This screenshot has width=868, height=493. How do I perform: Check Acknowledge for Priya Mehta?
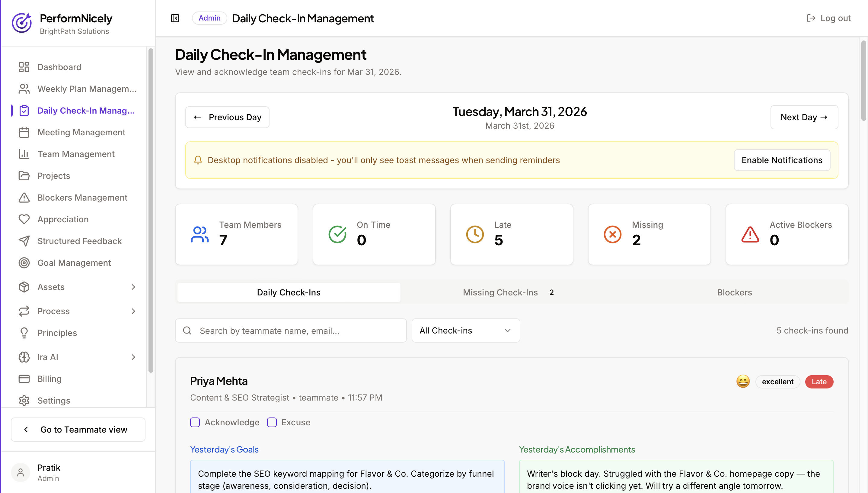[195, 422]
